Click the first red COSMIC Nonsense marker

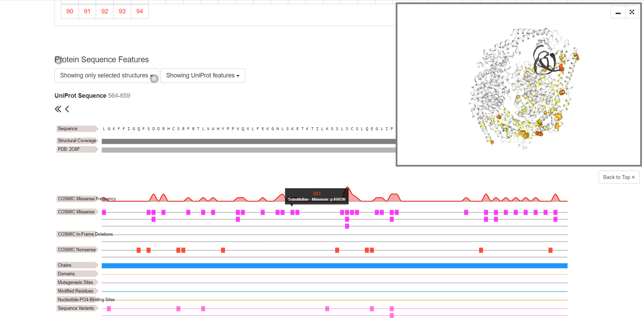pyautogui.click(x=138, y=250)
